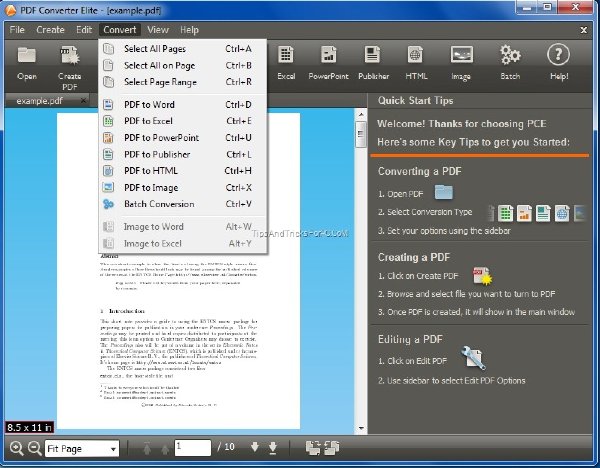This screenshot has width=600, height=468.
Task: Click the PDF Converter Elite title bar icon
Action: pos(10,10)
